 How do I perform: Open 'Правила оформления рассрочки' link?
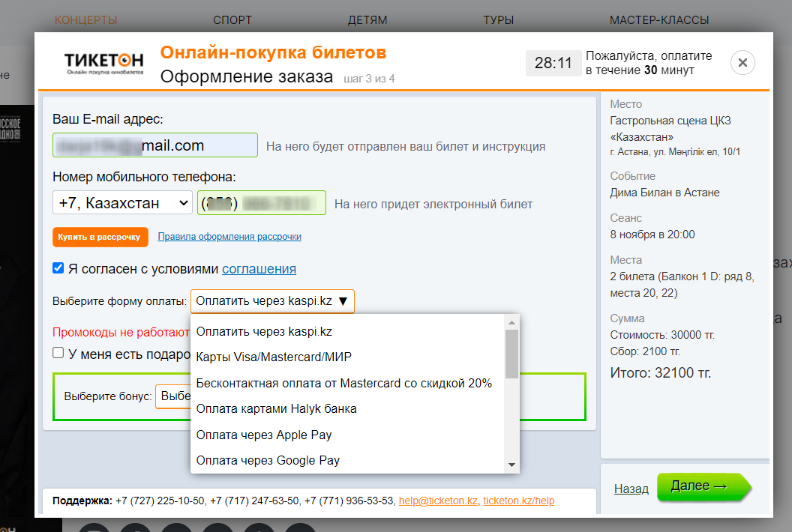(x=229, y=237)
